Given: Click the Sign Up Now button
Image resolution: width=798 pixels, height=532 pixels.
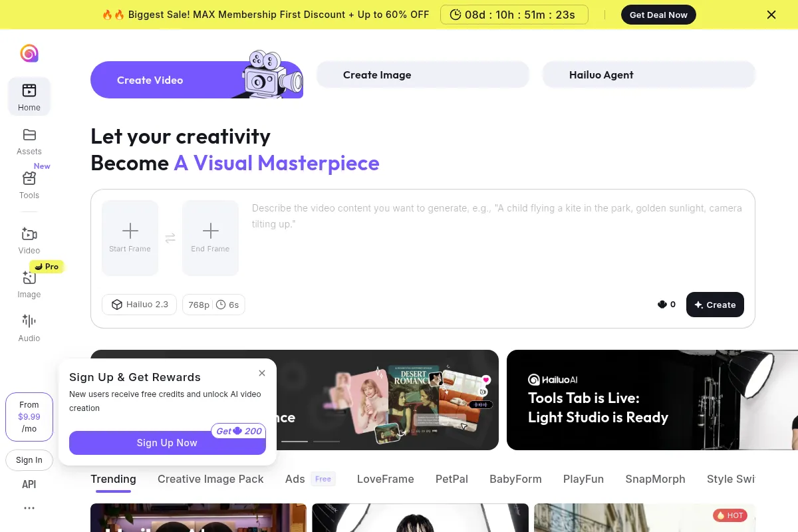Looking at the screenshot, I should (167, 443).
